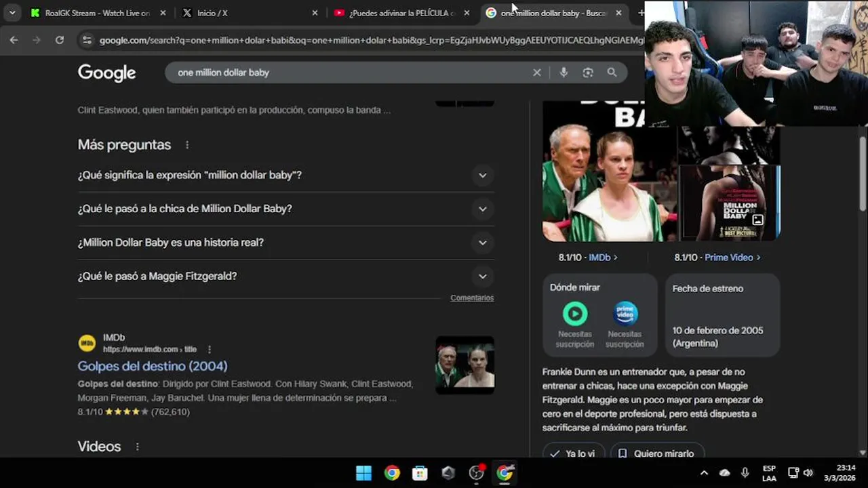The width and height of the screenshot is (868, 488).
Task: Open the taskbar app with red badge
Action: [477, 473]
